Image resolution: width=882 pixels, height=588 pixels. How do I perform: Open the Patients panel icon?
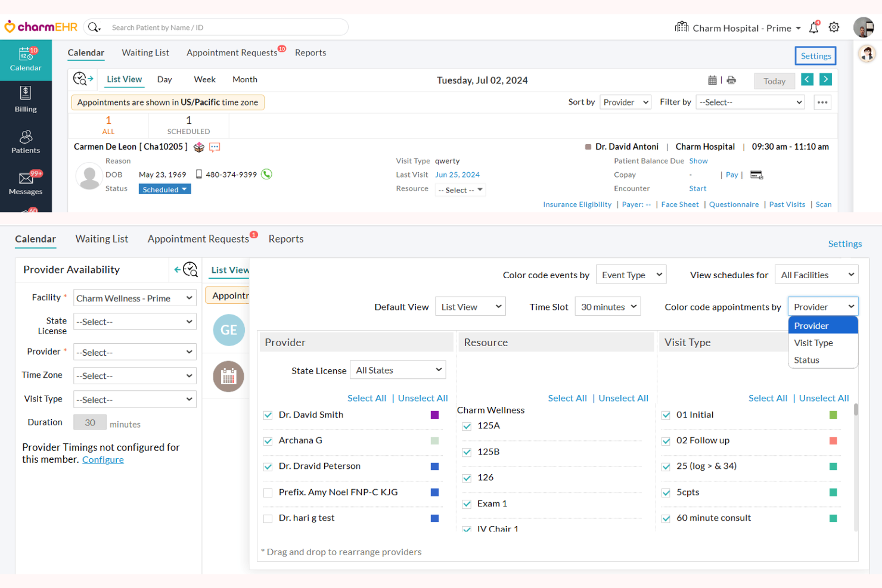coord(26,141)
